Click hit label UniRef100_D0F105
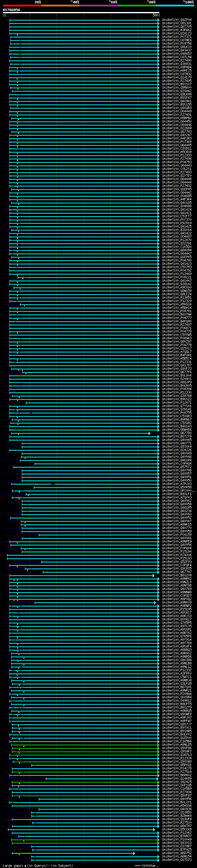The width and height of the screenshot is (197, 868). (x=177, y=785)
